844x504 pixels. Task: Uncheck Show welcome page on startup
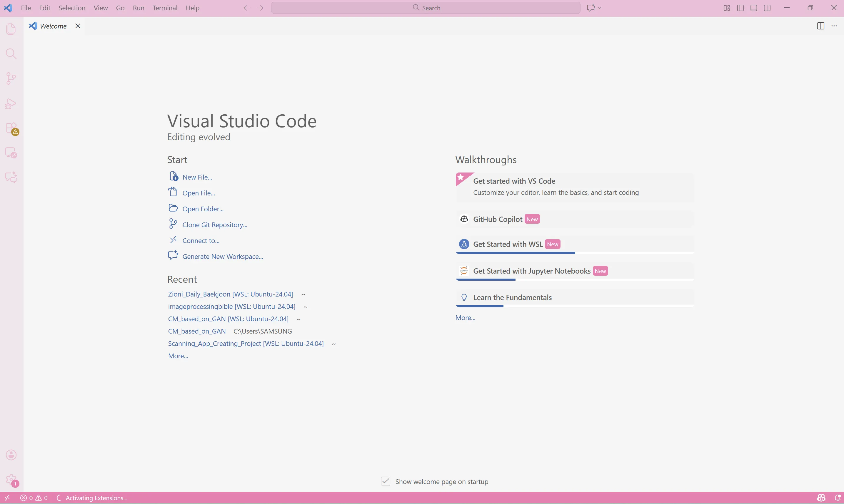pos(386,481)
